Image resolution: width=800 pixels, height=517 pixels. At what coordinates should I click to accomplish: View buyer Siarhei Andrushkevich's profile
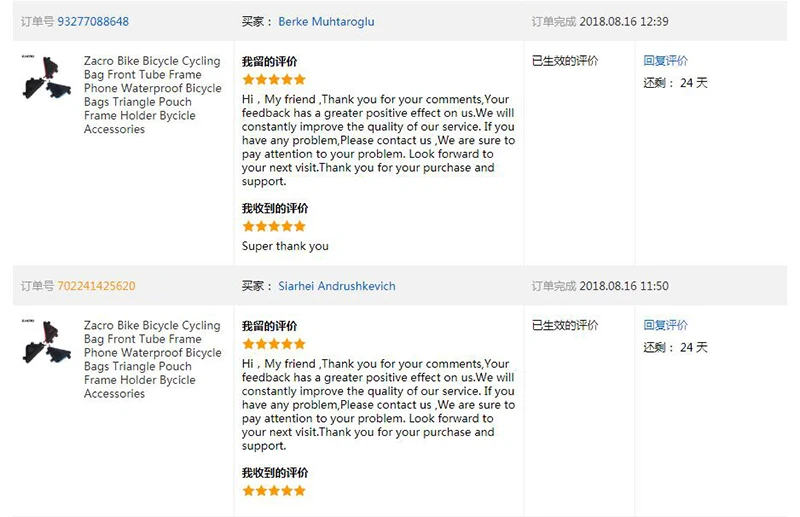(337, 286)
